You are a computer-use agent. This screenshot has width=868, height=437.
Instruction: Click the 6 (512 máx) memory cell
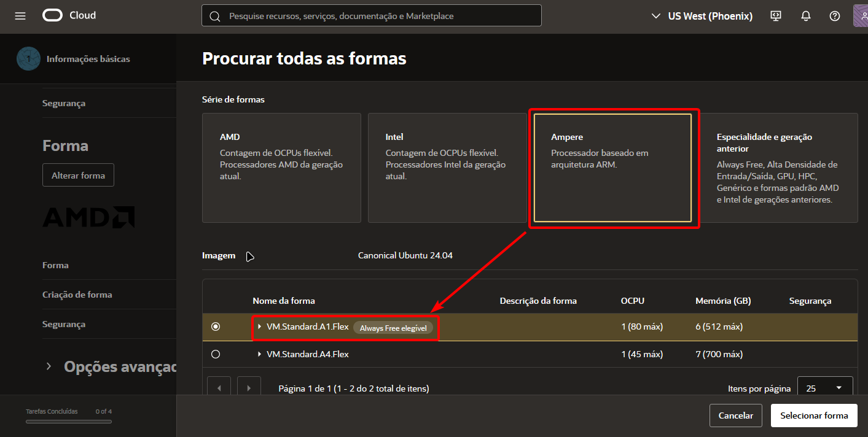click(719, 327)
